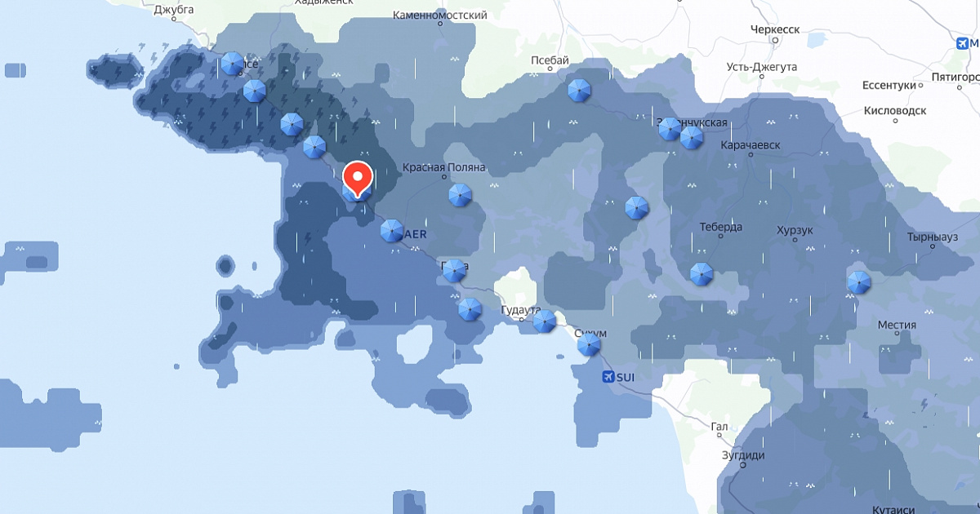Click the Тырныауз city label
The image size is (980, 514).
932,237
